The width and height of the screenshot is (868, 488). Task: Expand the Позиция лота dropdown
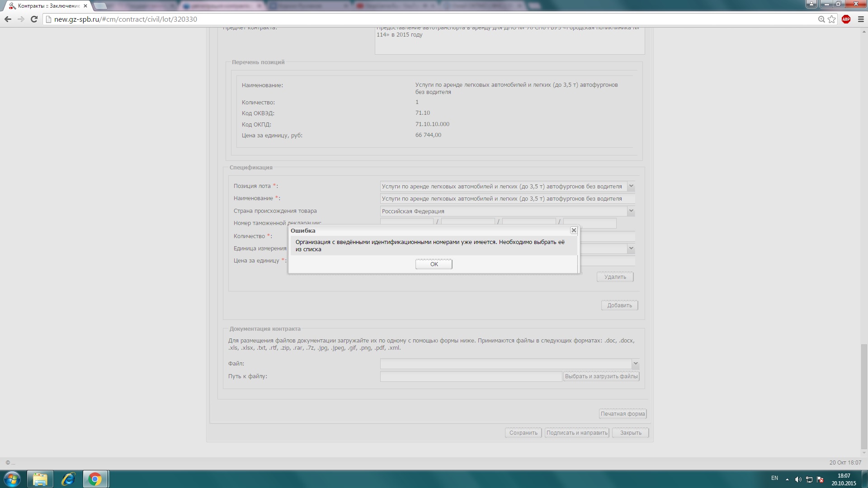pos(631,186)
